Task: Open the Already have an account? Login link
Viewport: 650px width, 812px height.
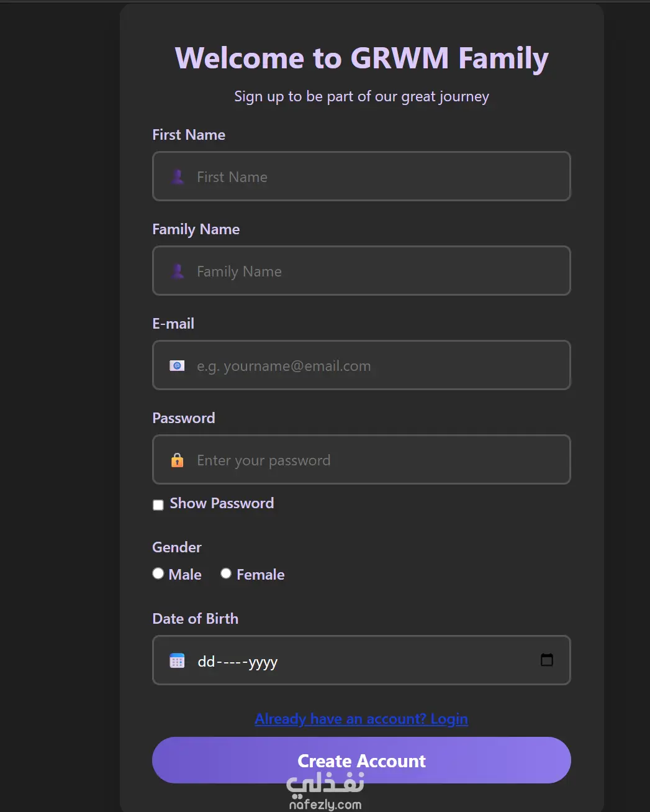Action: 361,719
